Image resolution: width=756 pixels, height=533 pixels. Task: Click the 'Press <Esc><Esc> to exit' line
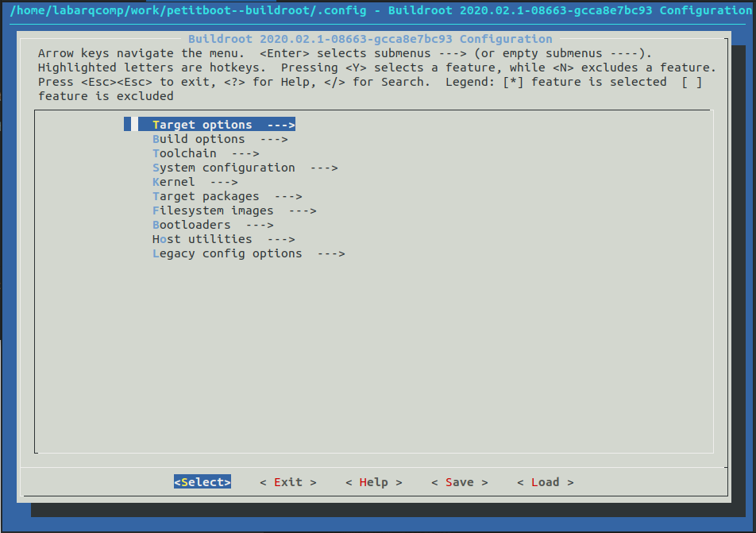point(370,82)
